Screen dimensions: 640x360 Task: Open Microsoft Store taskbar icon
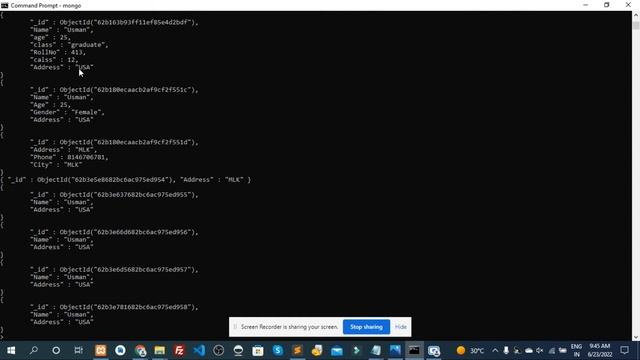pos(258,350)
